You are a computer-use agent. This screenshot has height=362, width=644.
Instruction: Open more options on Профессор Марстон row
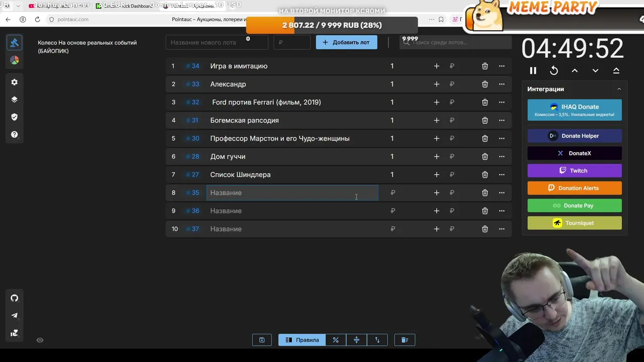(x=502, y=138)
